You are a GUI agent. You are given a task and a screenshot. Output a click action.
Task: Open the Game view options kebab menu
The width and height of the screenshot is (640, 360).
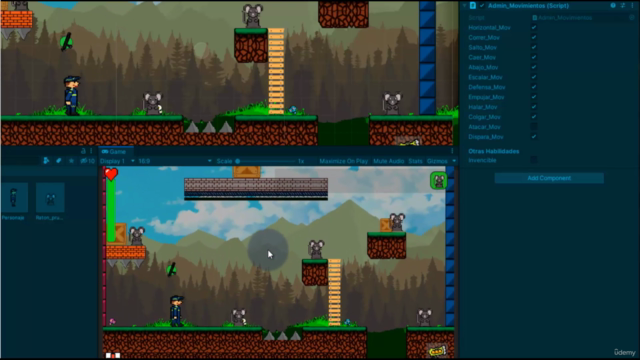pyautogui.click(x=452, y=151)
